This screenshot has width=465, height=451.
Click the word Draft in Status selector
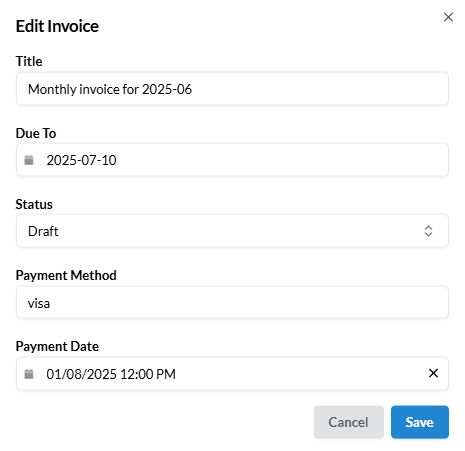[x=43, y=231]
